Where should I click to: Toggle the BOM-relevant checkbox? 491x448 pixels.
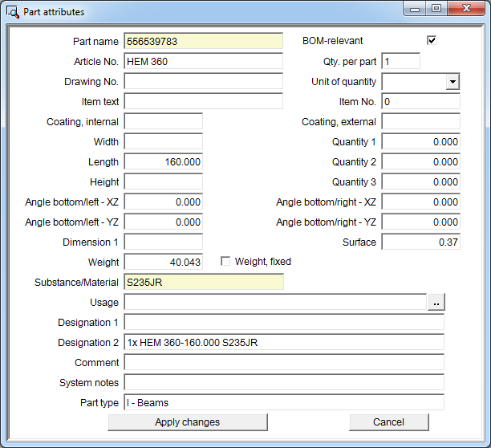tap(432, 41)
